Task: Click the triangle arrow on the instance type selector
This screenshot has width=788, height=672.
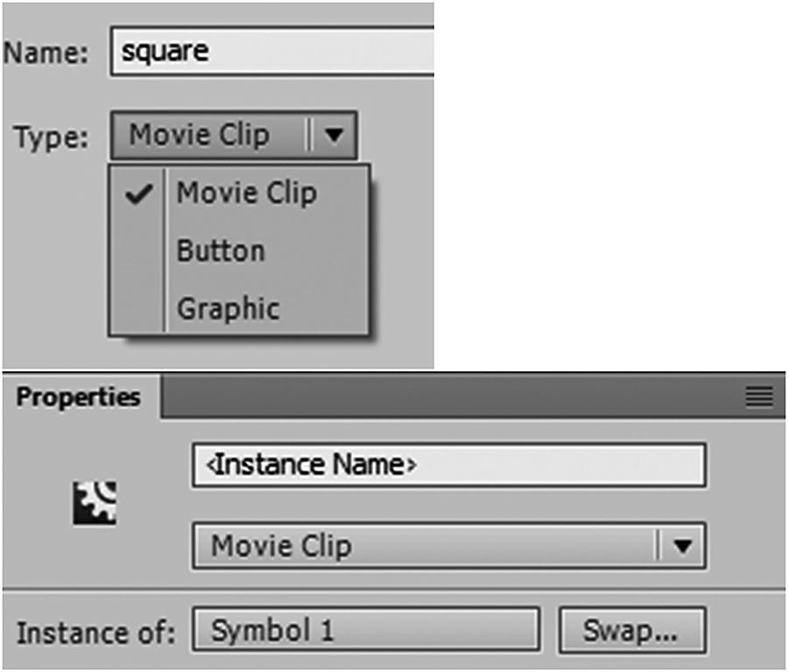Action: click(682, 544)
